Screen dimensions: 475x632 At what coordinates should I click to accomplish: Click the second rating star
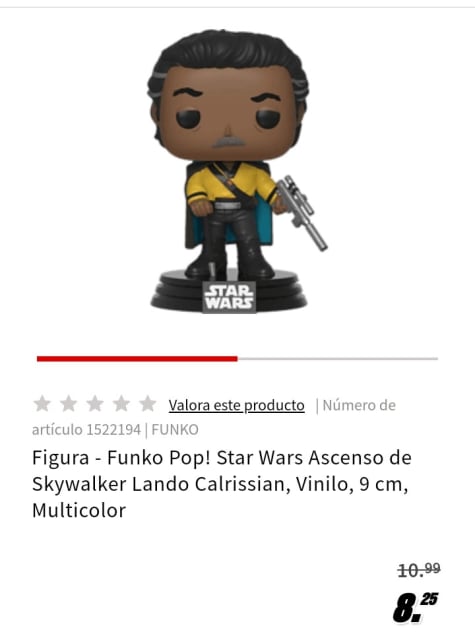tap(69, 404)
